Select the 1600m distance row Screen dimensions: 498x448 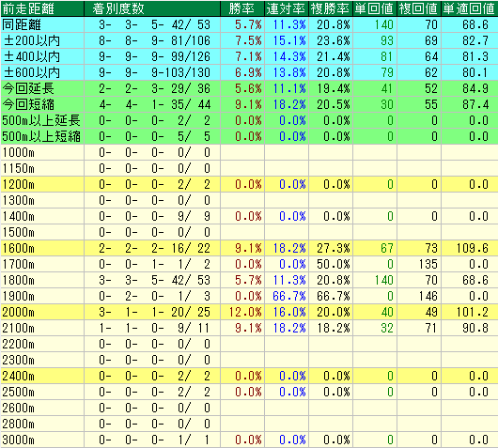249,248
